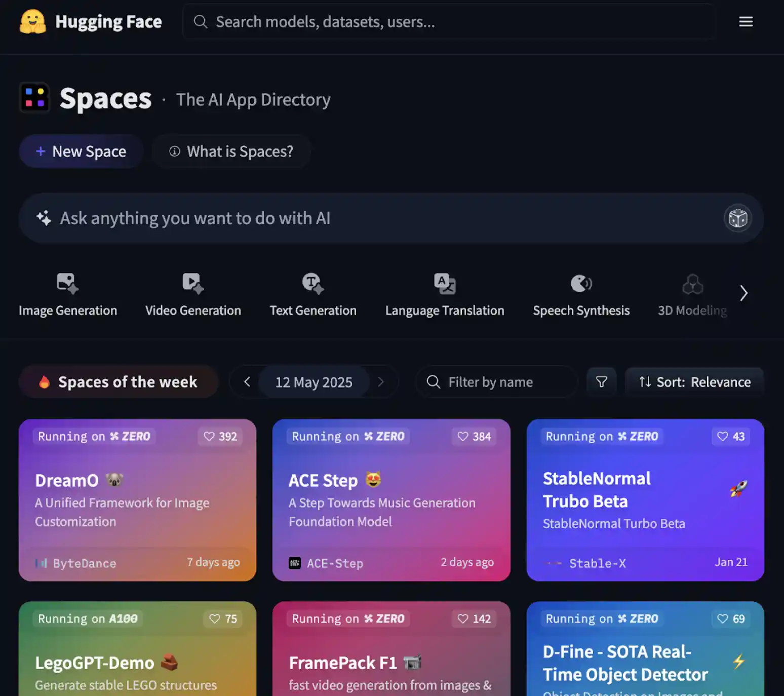Click 'The AI App Directory' subtitle
The width and height of the screenshot is (784, 696).
tap(253, 100)
